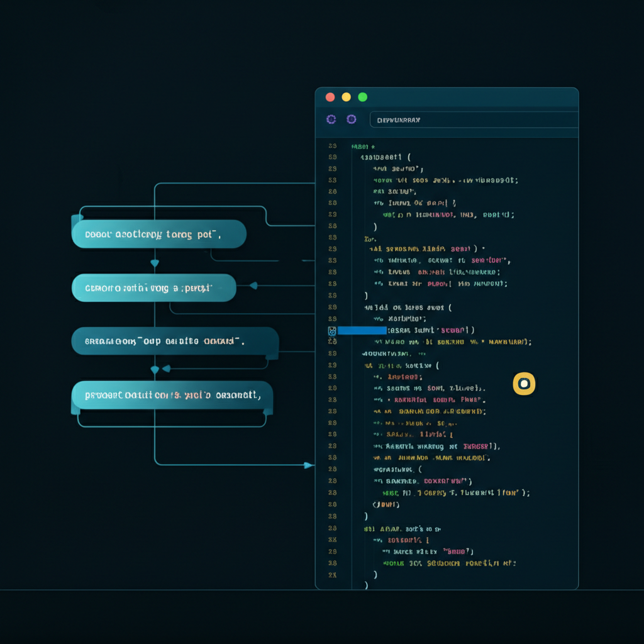Maximize the editor using the green button
The width and height of the screenshot is (644, 644).
pos(362,97)
